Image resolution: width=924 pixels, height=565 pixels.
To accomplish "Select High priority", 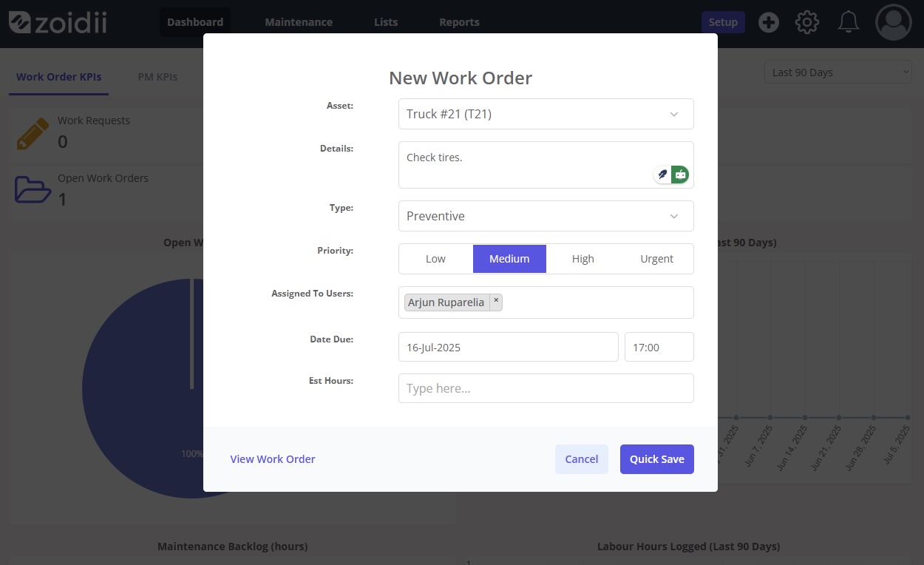I will coord(582,259).
